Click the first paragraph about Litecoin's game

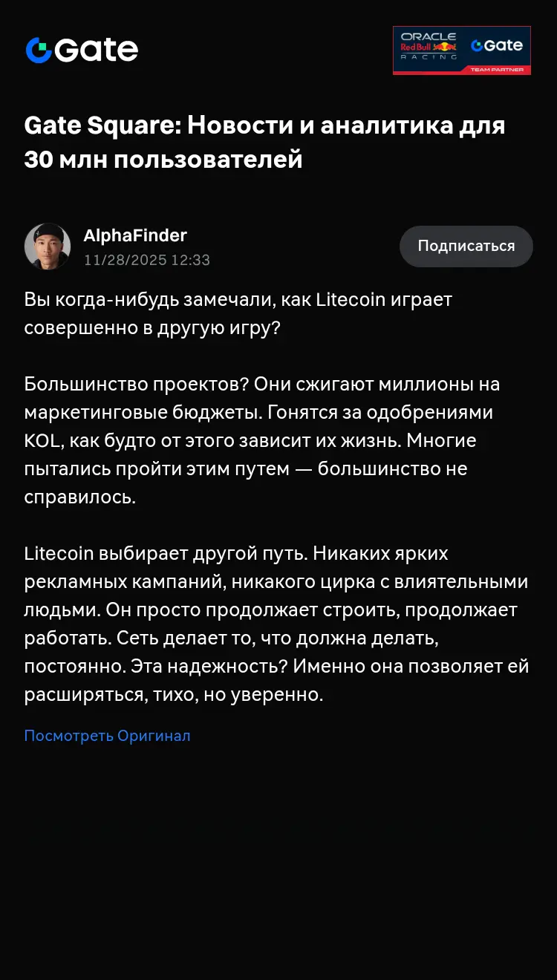238,313
